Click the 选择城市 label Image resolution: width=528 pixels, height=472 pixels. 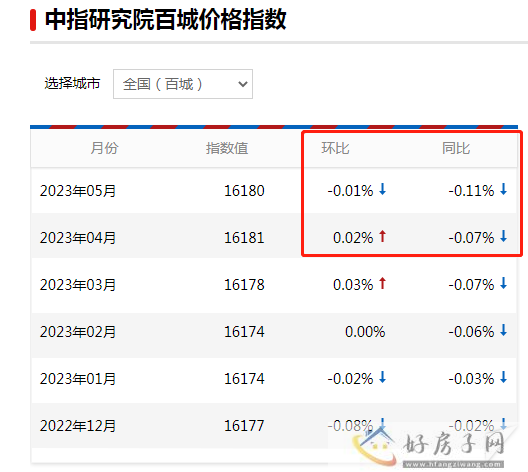[72, 83]
